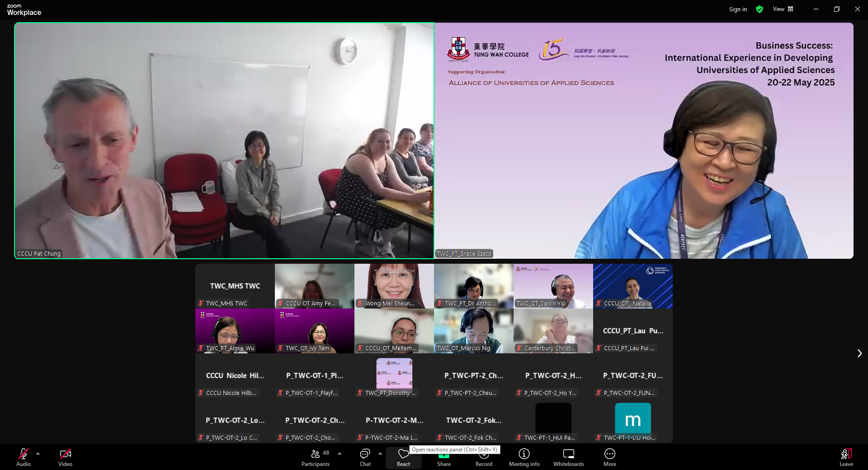Open the Chat panel
This screenshot has width=868, height=470.
pos(365,457)
